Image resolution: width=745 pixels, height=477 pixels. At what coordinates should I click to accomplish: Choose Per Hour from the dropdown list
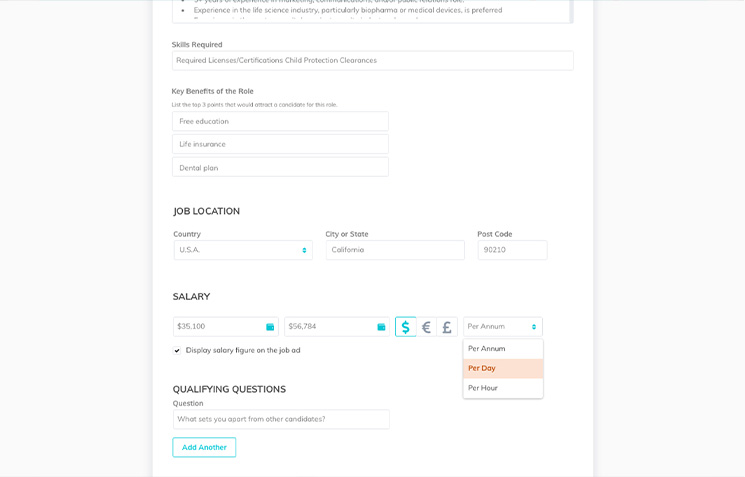pyautogui.click(x=503, y=388)
